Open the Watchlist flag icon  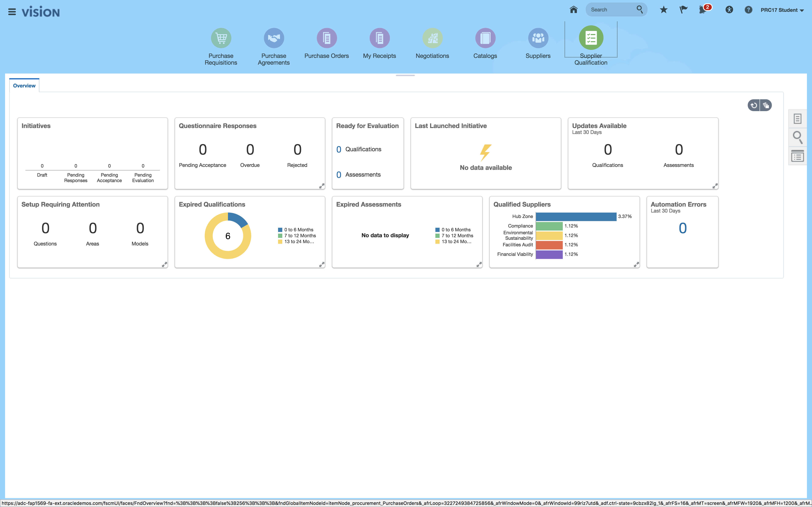[x=683, y=10]
